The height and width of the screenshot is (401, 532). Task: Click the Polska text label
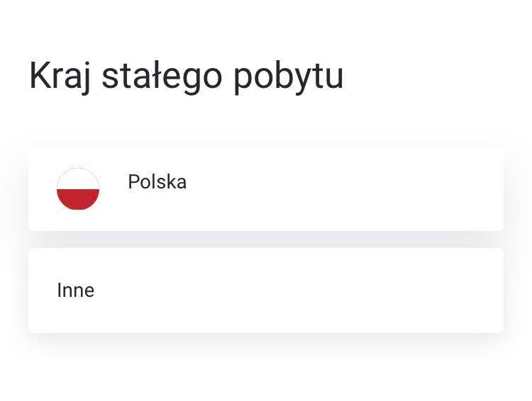pyautogui.click(x=157, y=181)
